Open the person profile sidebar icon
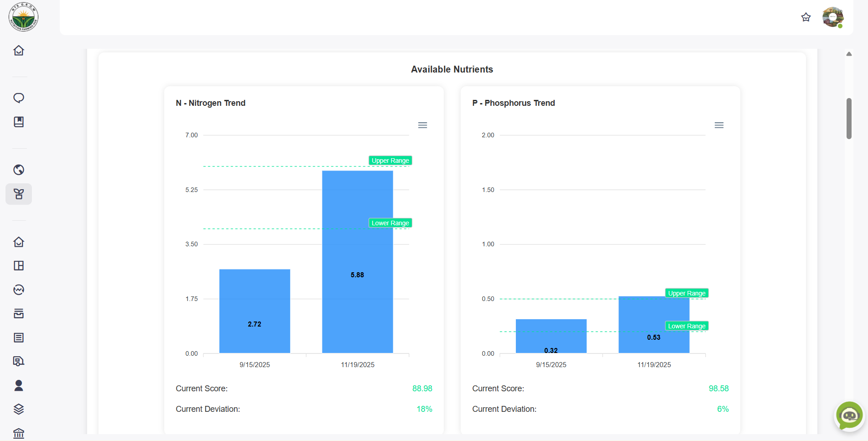The image size is (868, 441). 19,385
